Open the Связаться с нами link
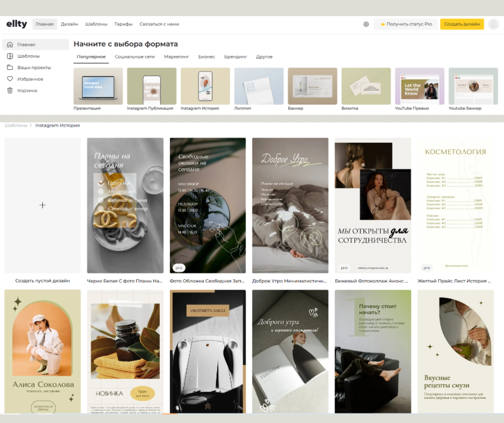The width and height of the screenshot is (504, 423). (x=160, y=24)
